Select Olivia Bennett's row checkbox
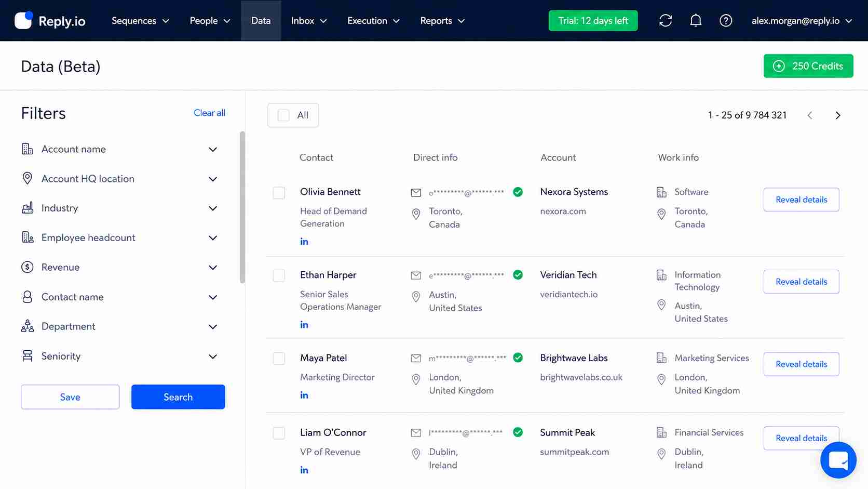 point(279,193)
